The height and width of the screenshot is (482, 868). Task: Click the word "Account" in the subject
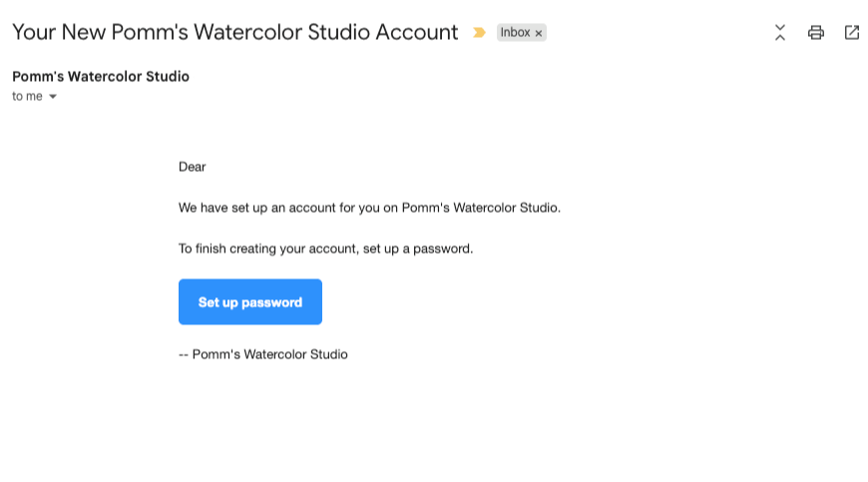416,32
